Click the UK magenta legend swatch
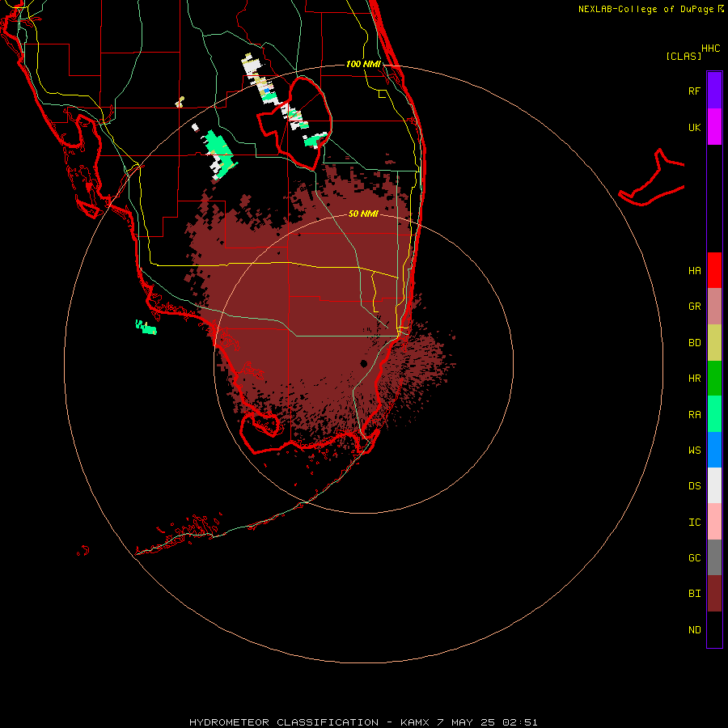The height and width of the screenshot is (728, 728). point(714,127)
